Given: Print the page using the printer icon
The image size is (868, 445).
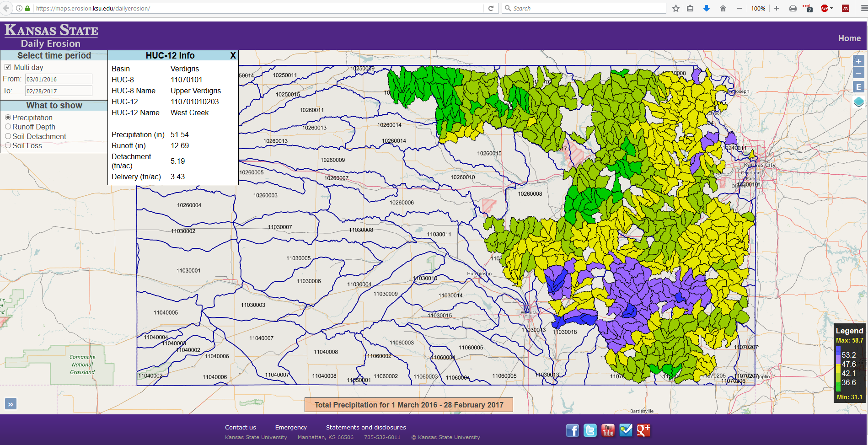Looking at the screenshot, I should [793, 8].
